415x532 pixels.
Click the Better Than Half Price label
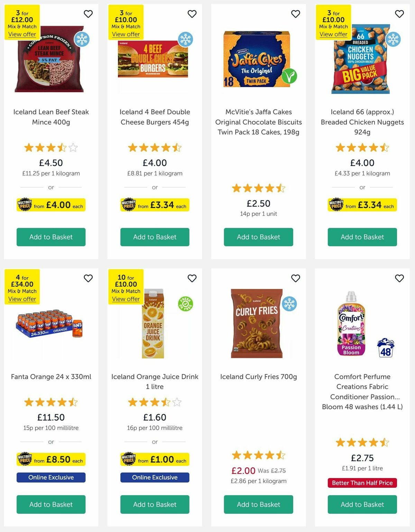[362, 483]
